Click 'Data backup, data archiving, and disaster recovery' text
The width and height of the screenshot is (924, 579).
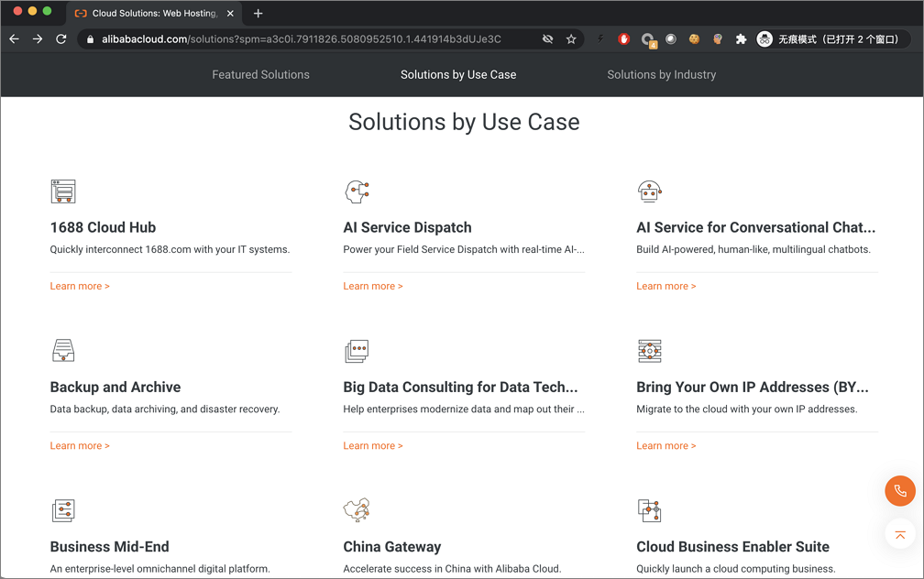pos(165,410)
